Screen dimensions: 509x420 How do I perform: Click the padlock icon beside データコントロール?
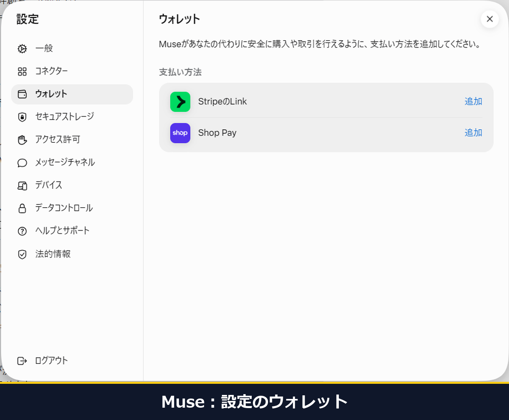pos(22,208)
